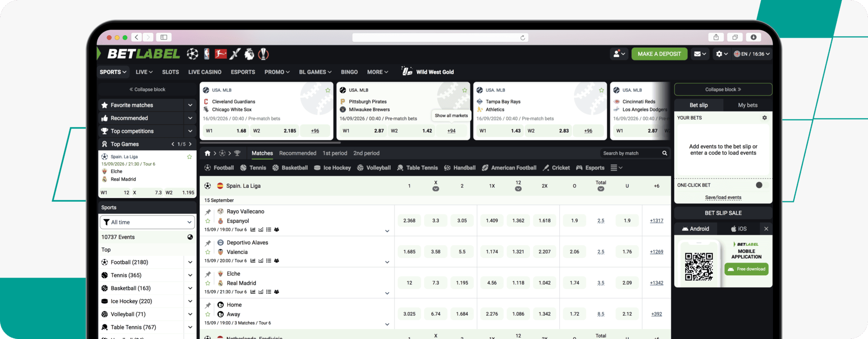Favorite the Cleveland Guardians match card

pyautogui.click(x=328, y=90)
